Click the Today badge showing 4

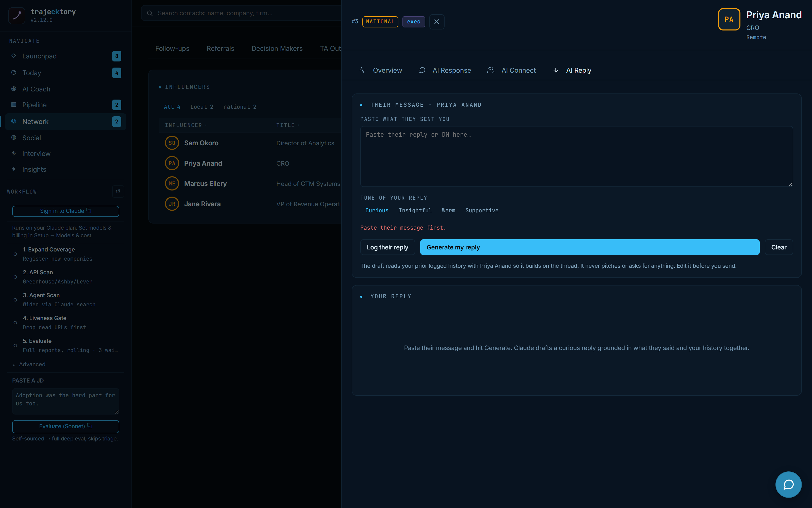(x=116, y=73)
